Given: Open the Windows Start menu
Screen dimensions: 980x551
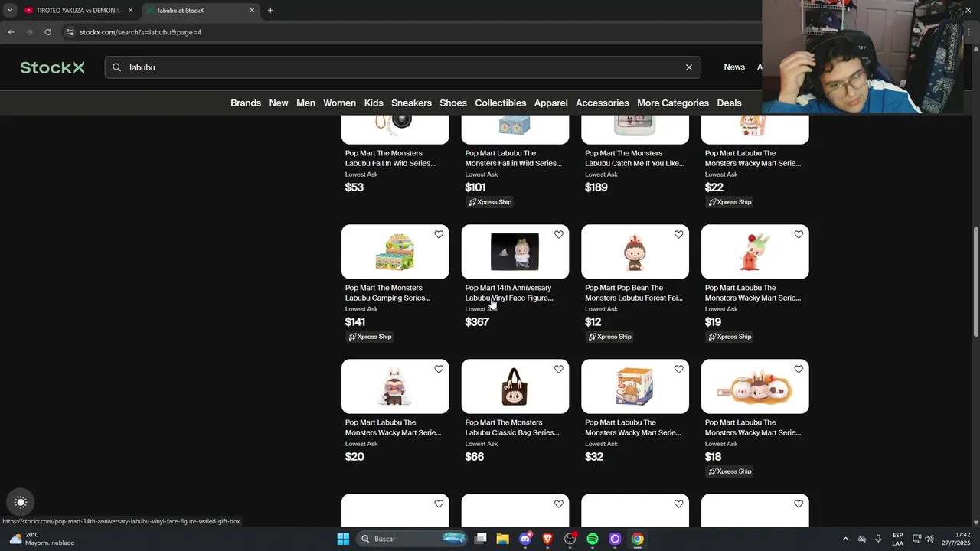Looking at the screenshot, I should (343, 539).
